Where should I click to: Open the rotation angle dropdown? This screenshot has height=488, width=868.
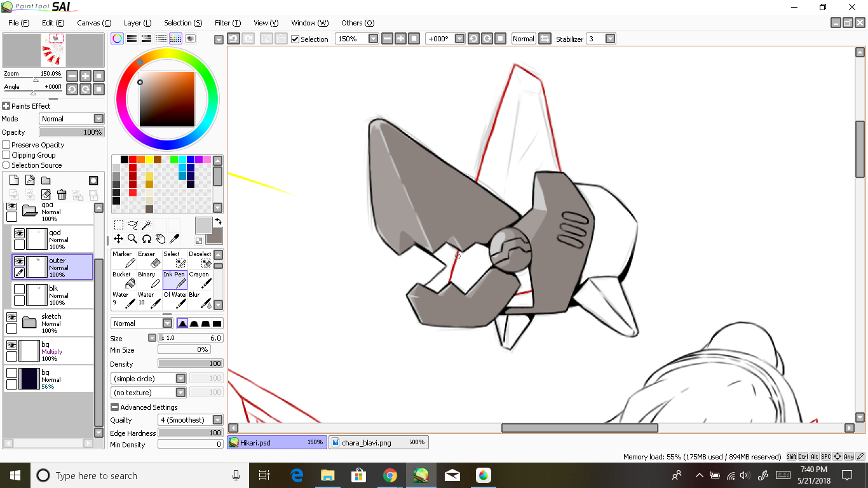(460, 39)
